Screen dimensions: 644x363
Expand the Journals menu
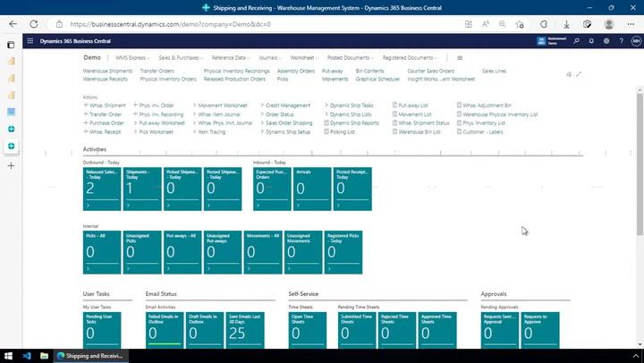tap(270, 58)
